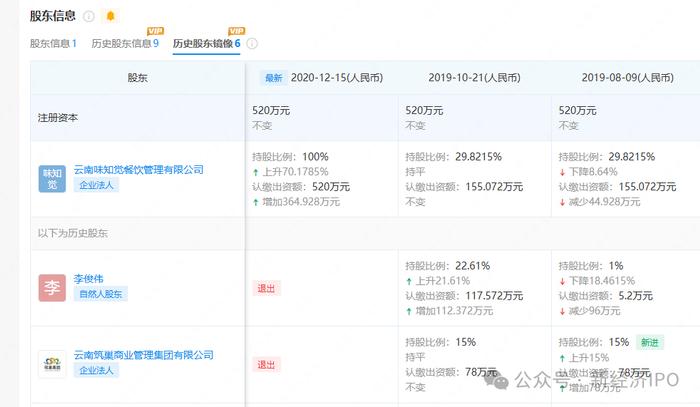Open 云南味知觉餐饮管理有限公司 link

[x=138, y=170]
